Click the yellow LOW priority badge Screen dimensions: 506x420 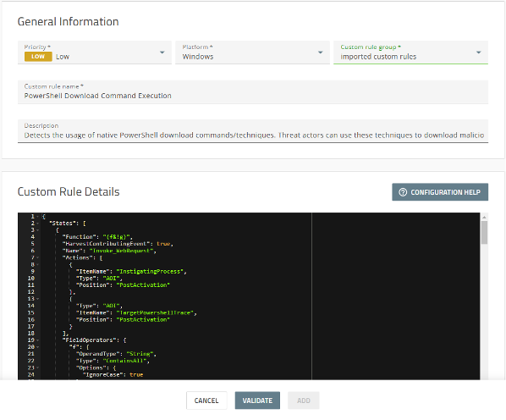click(38, 57)
